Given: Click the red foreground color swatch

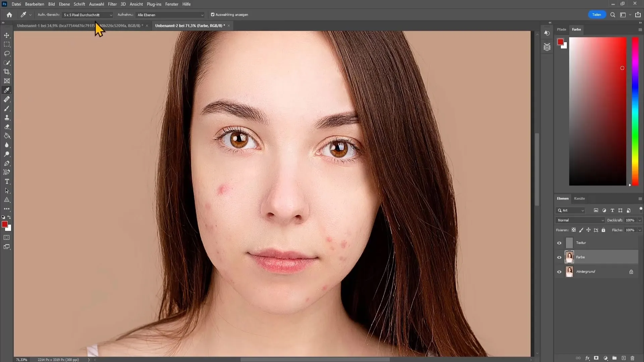Looking at the screenshot, I should click(5, 225).
